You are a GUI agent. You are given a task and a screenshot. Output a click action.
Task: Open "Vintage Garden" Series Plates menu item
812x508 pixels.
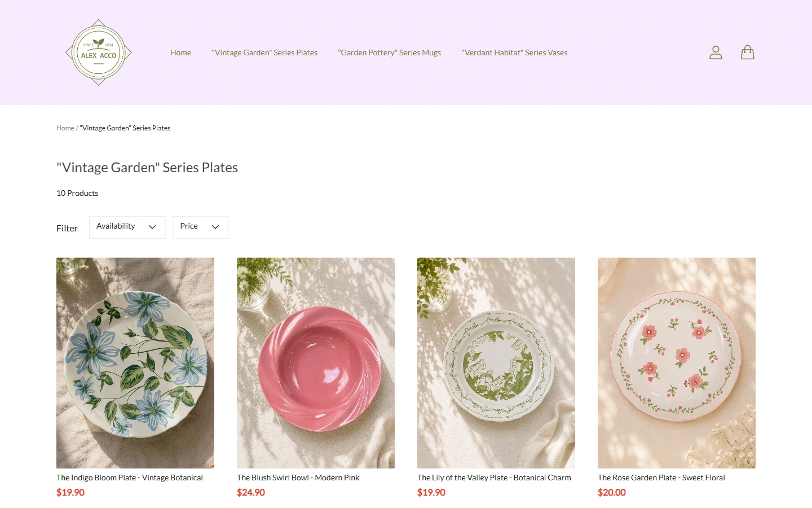click(264, 52)
